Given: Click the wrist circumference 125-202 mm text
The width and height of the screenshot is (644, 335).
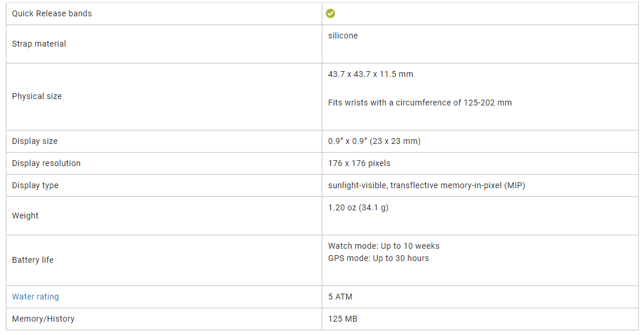Looking at the screenshot, I should 420,103.
